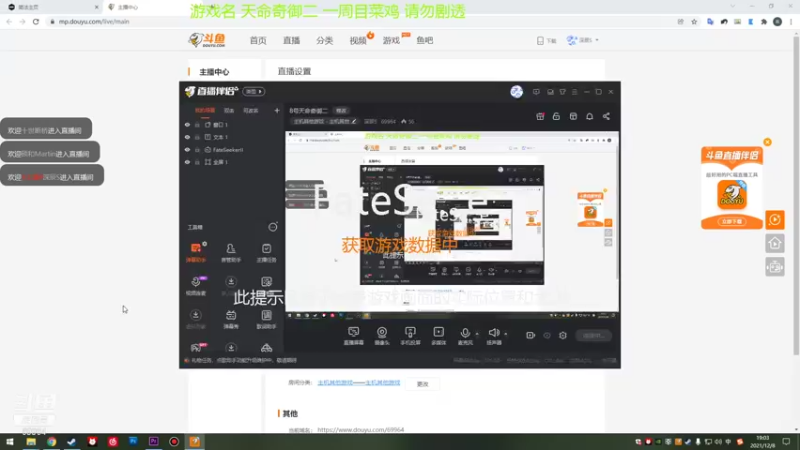This screenshot has width=800, height=450.
Task: Open 分类 in Douyu navigation
Action: click(324, 40)
